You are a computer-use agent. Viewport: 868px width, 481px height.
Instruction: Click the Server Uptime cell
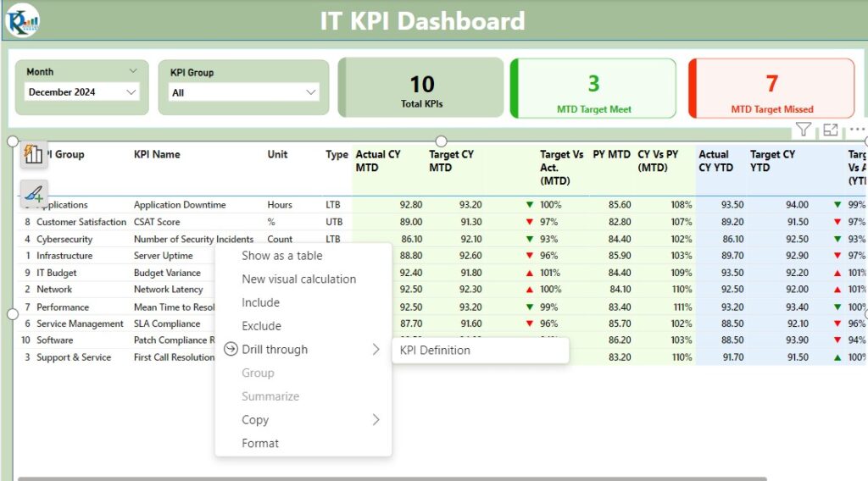[x=164, y=256]
